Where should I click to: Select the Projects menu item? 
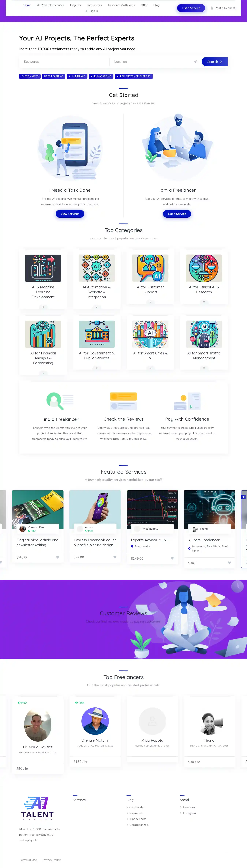[76, 5]
